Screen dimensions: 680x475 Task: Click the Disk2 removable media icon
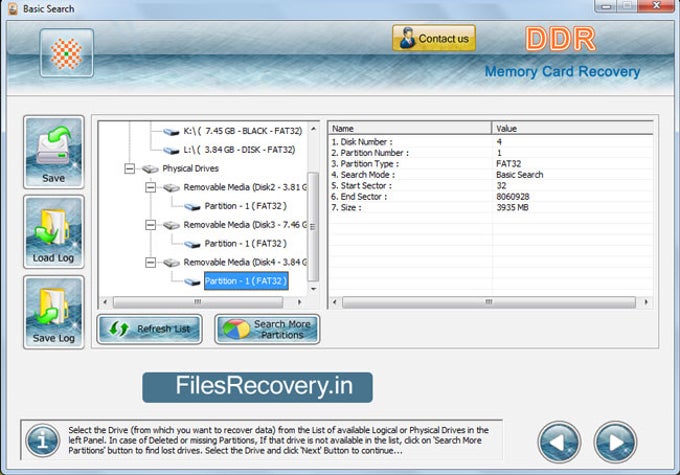point(171,188)
